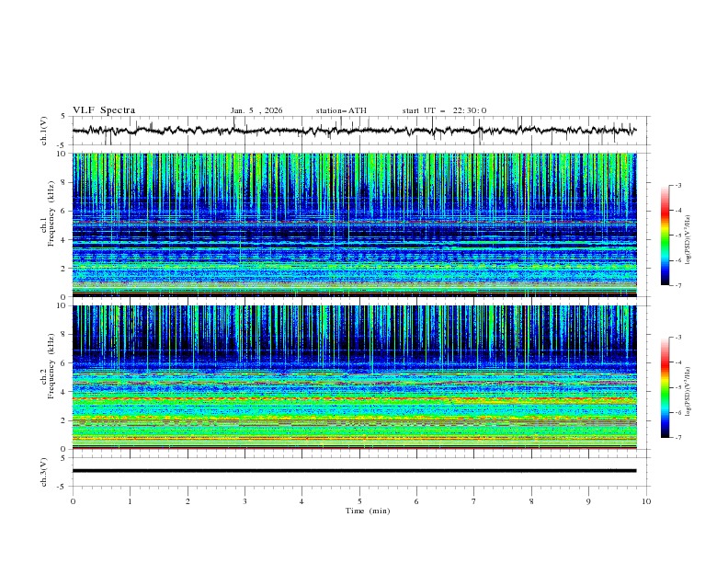Click the Jan. 5, 2026 date label
Screen dimensions: 728x563
[256, 110]
